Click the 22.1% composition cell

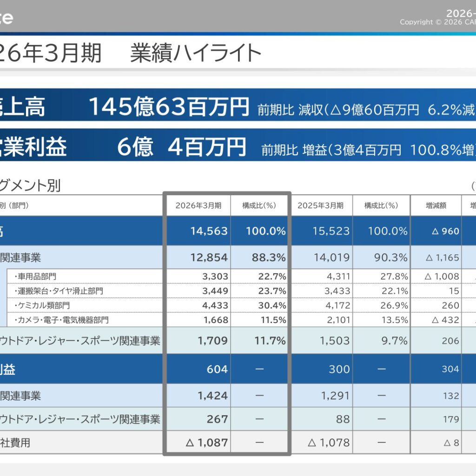395,291
